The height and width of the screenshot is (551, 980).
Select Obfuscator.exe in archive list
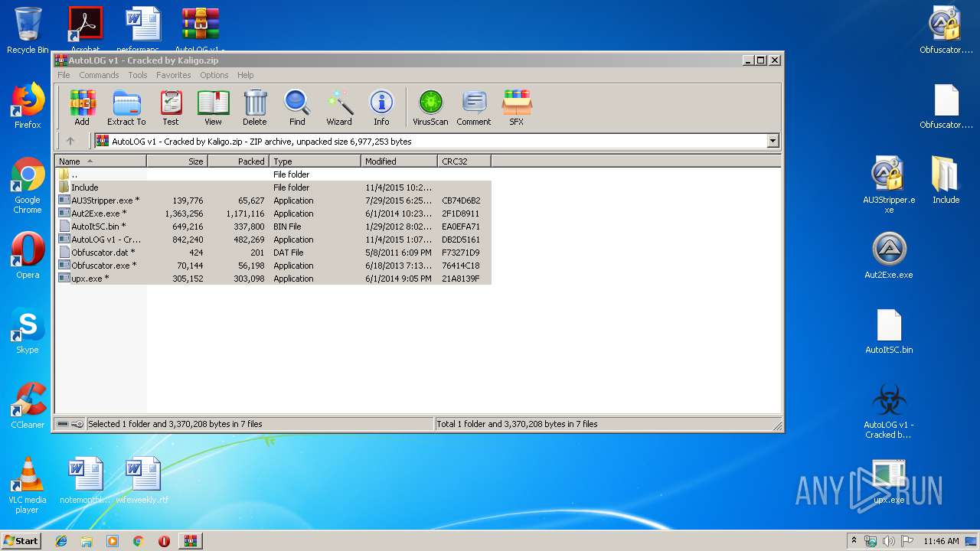click(273, 266)
